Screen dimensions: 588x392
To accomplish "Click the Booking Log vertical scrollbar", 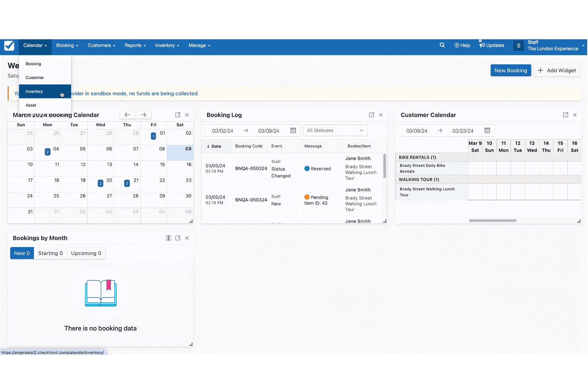I will [385, 166].
